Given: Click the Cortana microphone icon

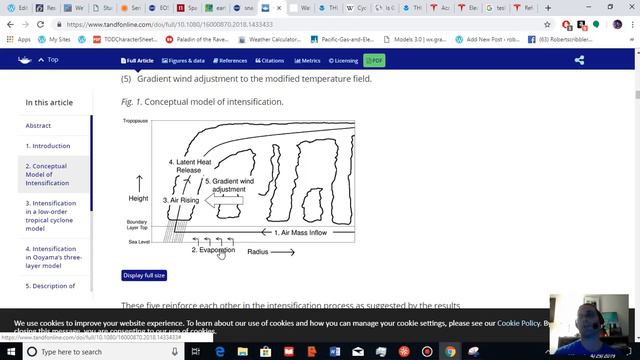Looking at the screenshot, I should click(x=175, y=351).
